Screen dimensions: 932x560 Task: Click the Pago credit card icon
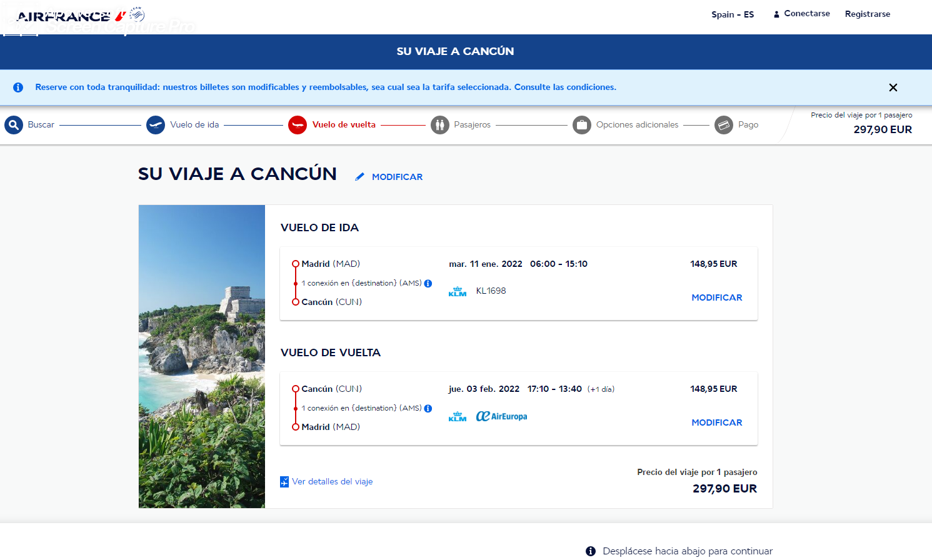724,125
